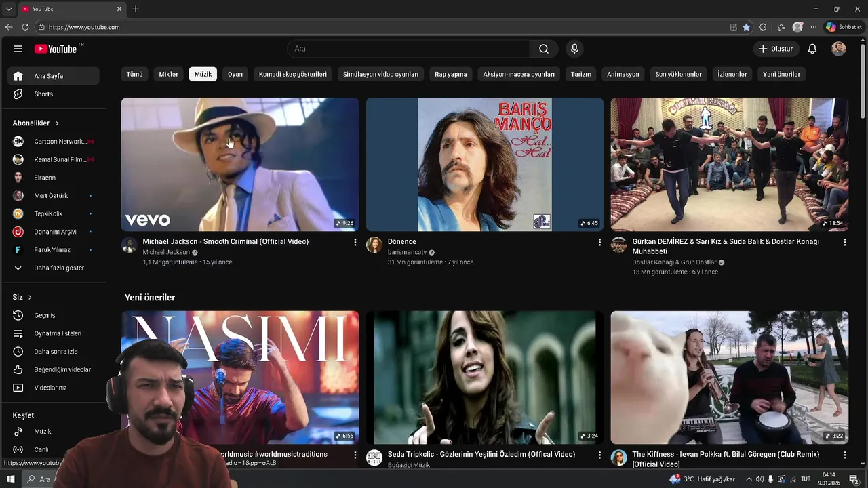
Task: Click the Dönence video title
Action: tap(402, 241)
